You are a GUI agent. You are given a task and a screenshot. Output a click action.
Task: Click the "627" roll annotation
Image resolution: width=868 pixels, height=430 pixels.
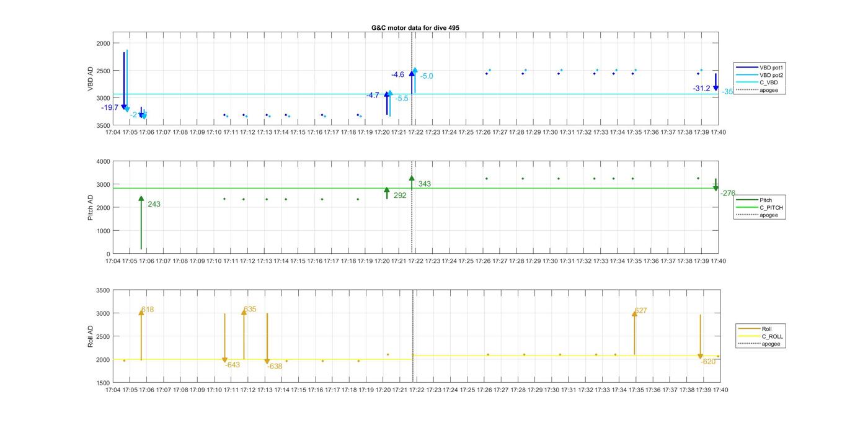click(x=640, y=311)
